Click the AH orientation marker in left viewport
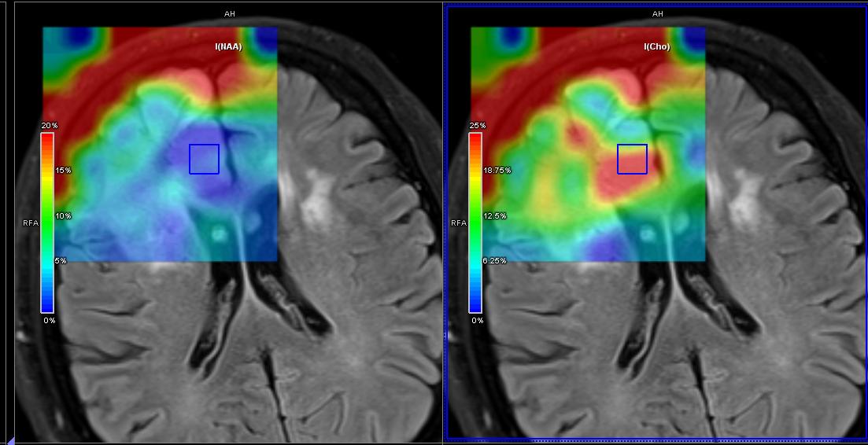 click(230, 14)
